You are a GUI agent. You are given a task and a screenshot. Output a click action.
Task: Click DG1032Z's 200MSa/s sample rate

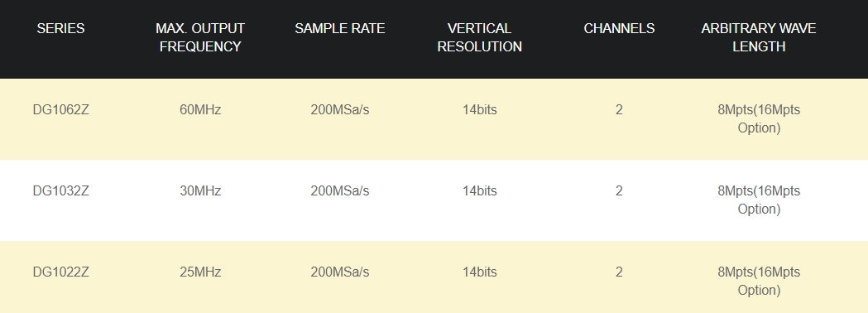click(339, 190)
